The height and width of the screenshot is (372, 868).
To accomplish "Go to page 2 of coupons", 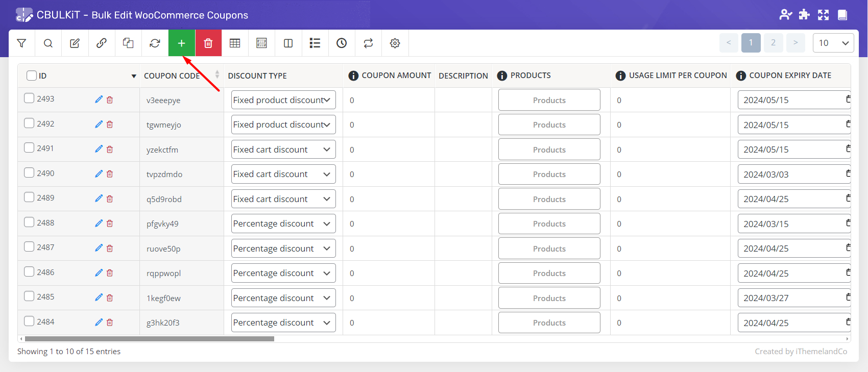I will point(773,43).
